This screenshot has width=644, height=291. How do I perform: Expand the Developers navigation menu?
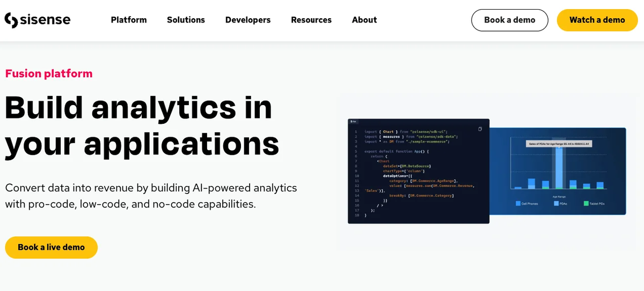point(248,20)
